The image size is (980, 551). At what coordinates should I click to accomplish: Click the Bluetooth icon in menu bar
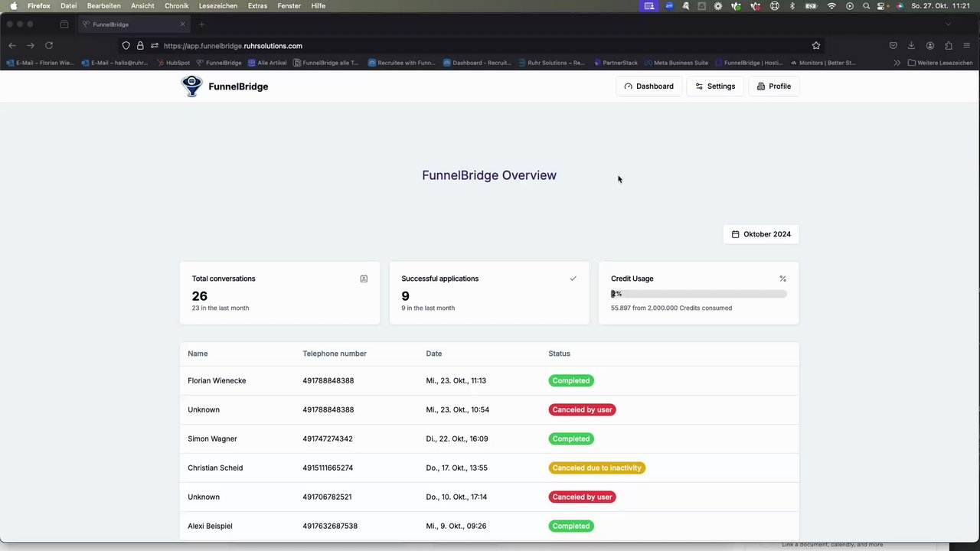(792, 6)
